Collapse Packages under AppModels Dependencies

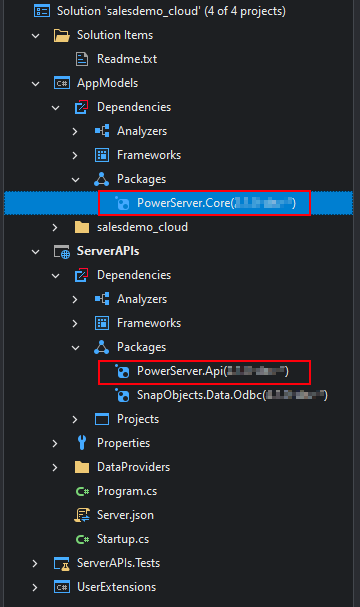tap(75, 179)
